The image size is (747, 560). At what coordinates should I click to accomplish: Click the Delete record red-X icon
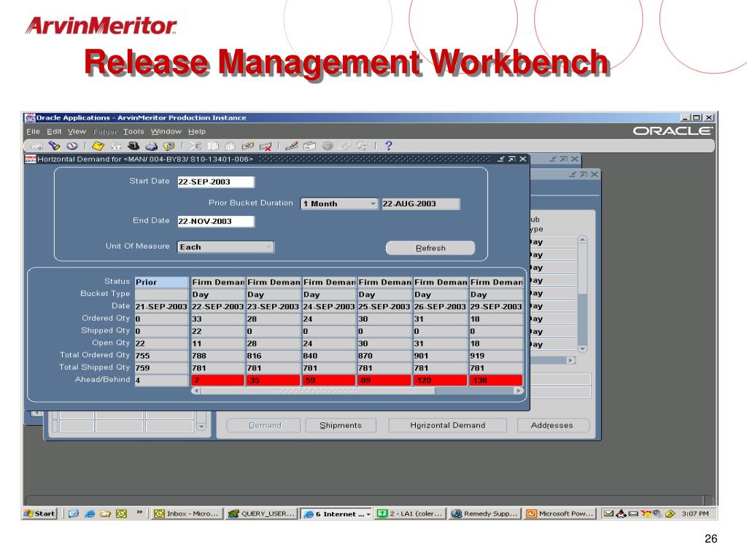pyautogui.click(x=266, y=146)
